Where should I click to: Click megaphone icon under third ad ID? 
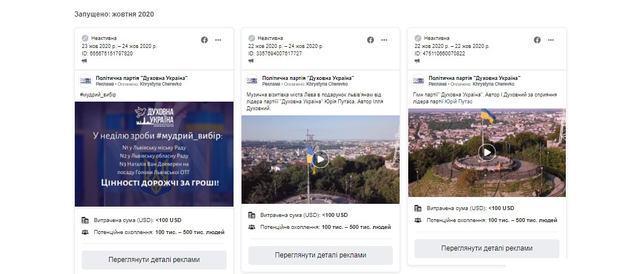tap(417, 61)
